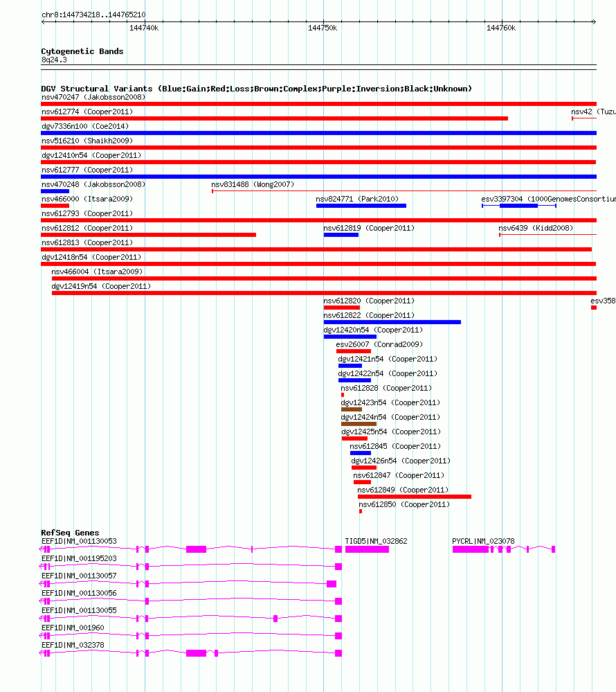Click the chr8:144734218..144765210 coordinates text
The height and width of the screenshot is (692, 616).
93,15
